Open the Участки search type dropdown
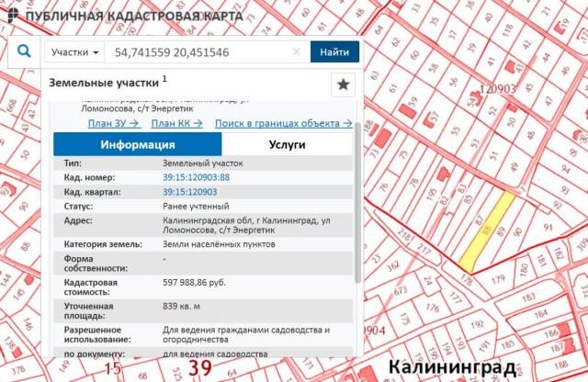This screenshot has height=382, width=588. 75,52
